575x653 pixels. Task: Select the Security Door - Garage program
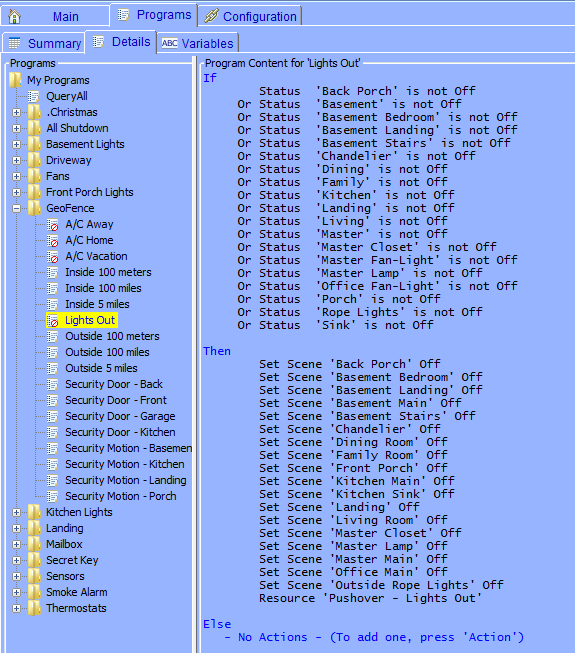pos(120,416)
